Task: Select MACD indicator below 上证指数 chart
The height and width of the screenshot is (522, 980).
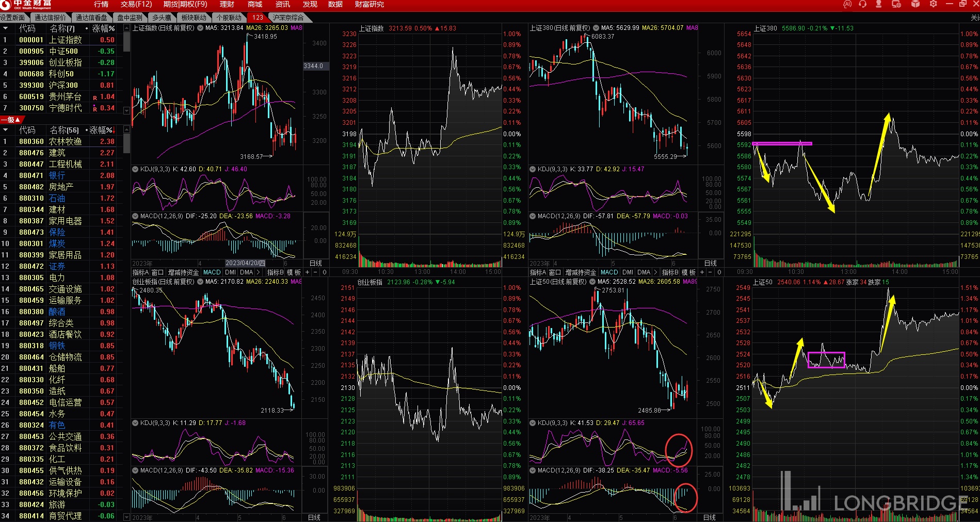Action: point(212,272)
